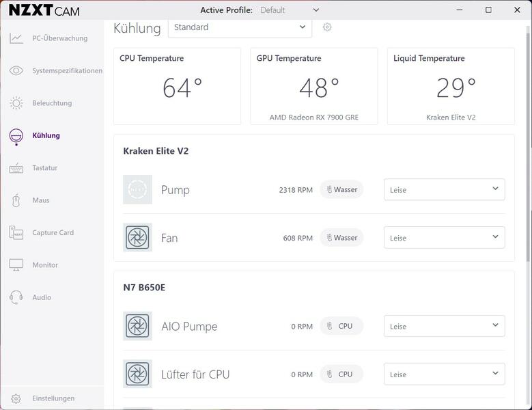The height and width of the screenshot is (410, 532).
Task: Click the Einstellungen gear icon
Action: [16, 398]
